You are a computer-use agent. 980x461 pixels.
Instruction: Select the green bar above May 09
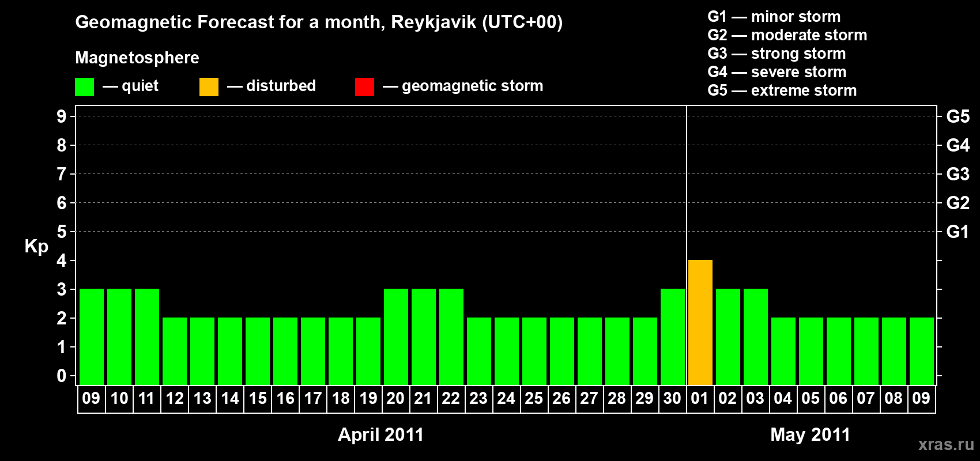pyautogui.click(x=922, y=352)
